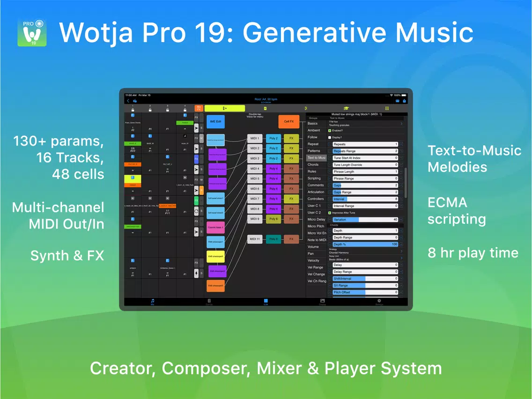Screen dimensions: 532x399
Task: Select the pink Cosmic bass 1 voice
Action: tap(215, 227)
